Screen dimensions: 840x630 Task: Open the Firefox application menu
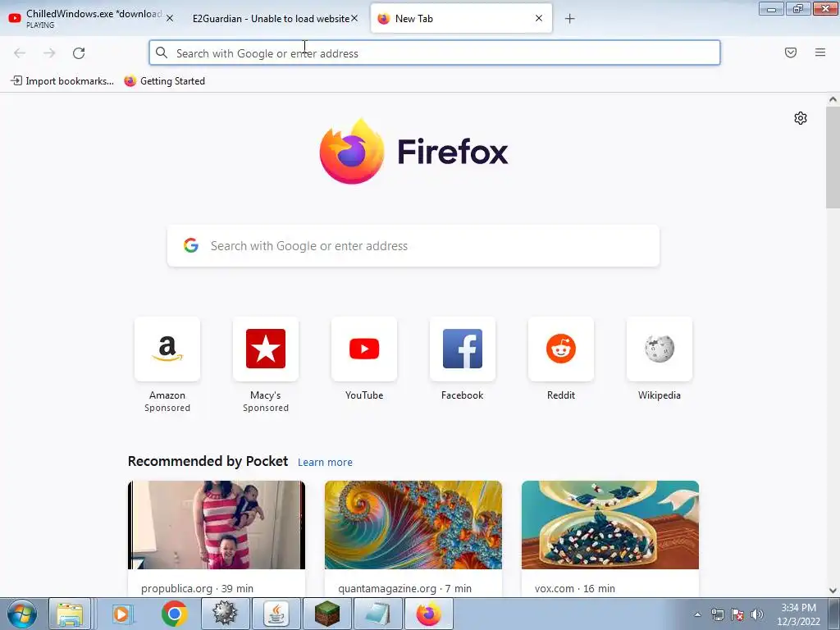820,52
